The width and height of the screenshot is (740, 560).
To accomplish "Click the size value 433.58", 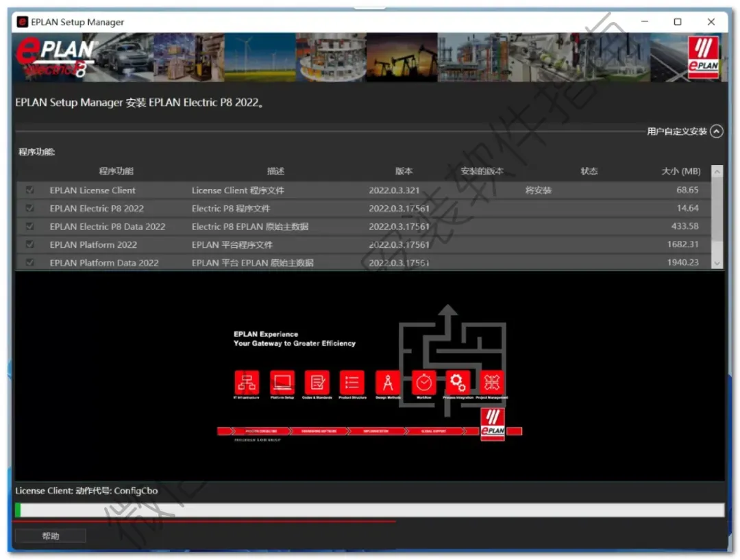I will coord(684,227).
